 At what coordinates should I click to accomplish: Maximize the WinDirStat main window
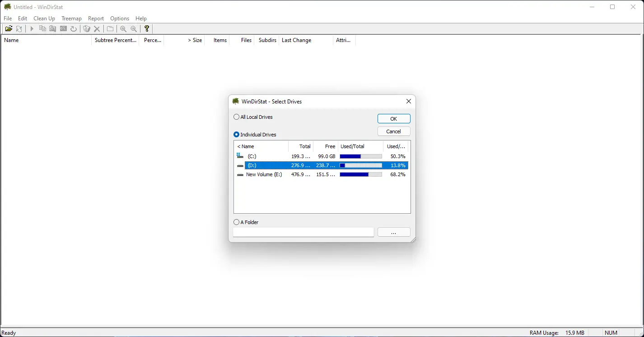click(x=612, y=7)
